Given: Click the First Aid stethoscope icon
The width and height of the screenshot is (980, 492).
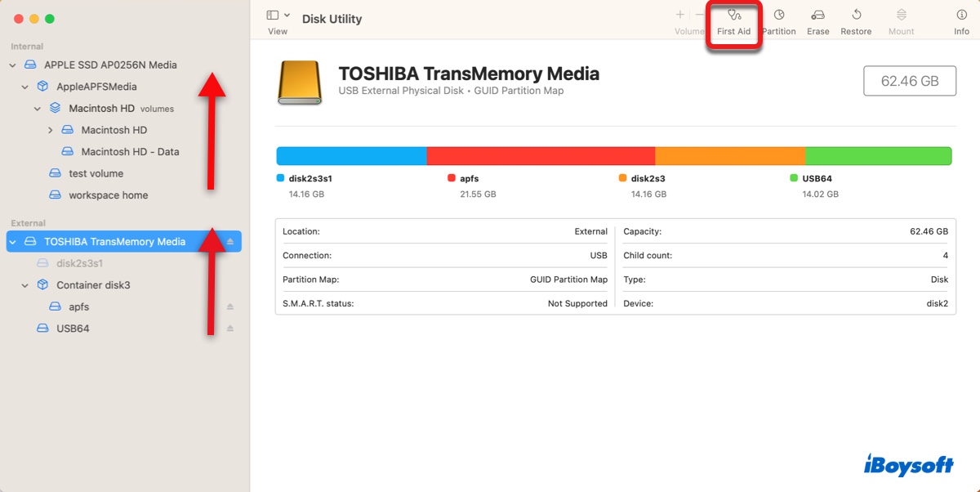Looking at the screenshot, I should (733, 16).
